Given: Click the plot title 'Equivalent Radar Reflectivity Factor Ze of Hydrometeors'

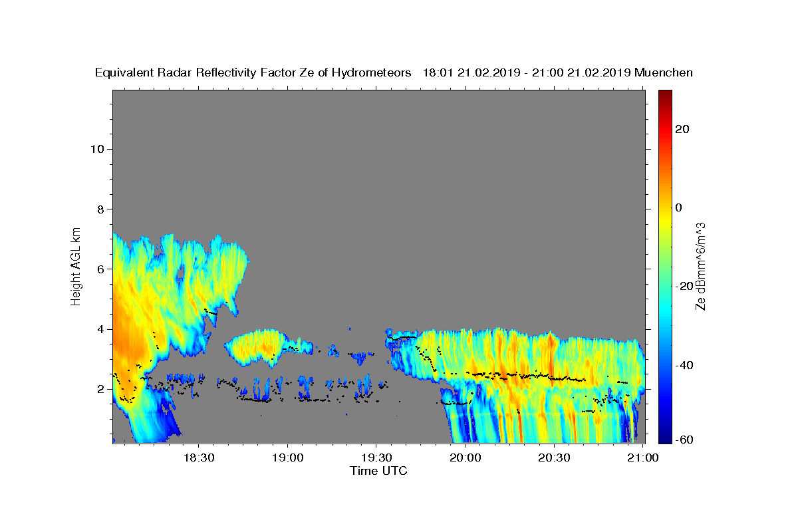Looking at the screenshot, I should coord(253,72).
